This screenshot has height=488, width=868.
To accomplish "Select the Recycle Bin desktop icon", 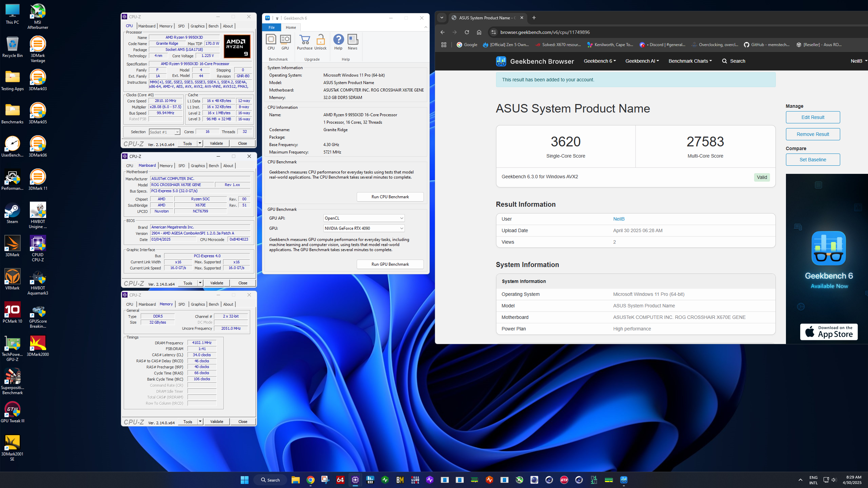I will point(12,47).
